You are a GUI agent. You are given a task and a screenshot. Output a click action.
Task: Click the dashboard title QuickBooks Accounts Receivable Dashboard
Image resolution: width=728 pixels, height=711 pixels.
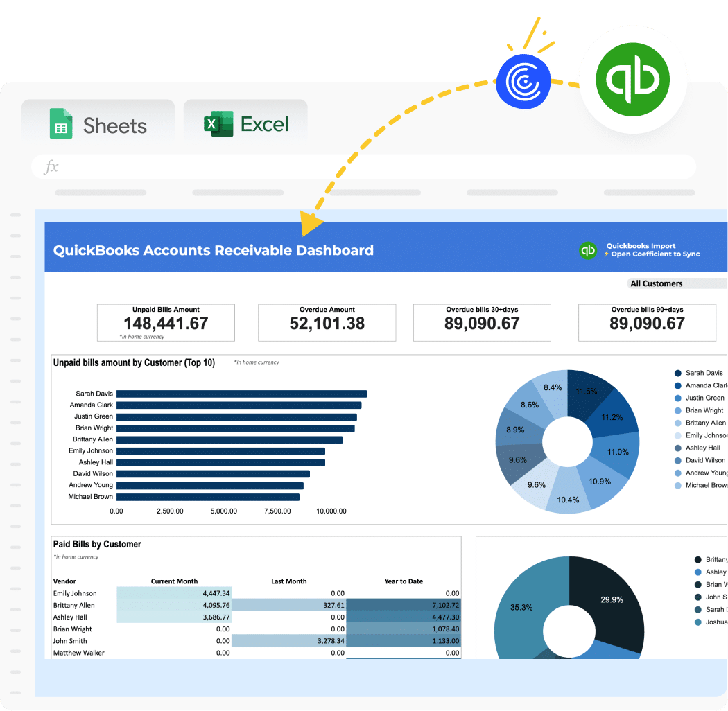pos(213,251)
